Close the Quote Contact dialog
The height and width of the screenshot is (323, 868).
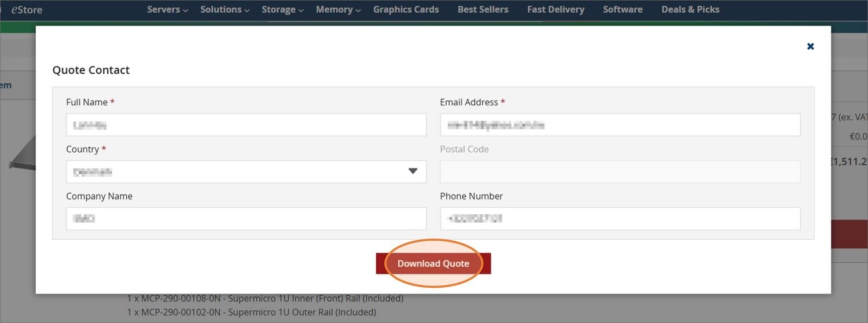810,46
